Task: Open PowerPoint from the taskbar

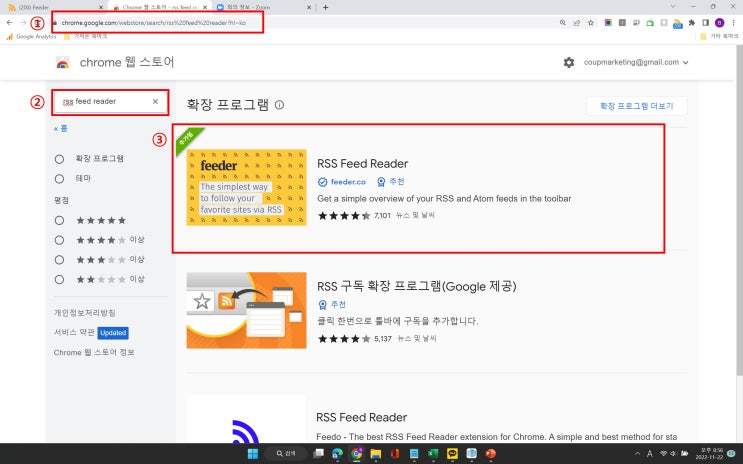Action: [490, 454]
